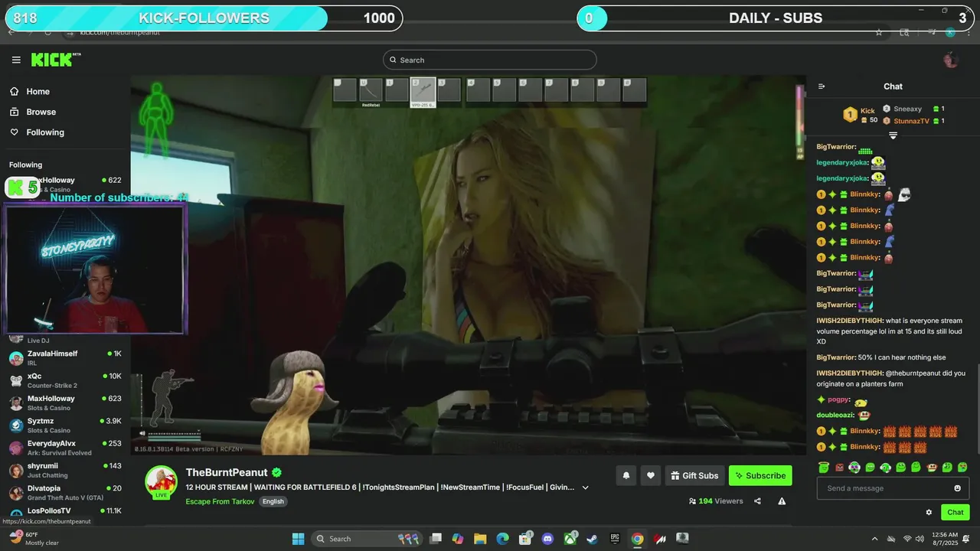This screenshot has width=980, height=551.
Task: Open Syztmz channel in sidebar
Action: click(65, 425)
